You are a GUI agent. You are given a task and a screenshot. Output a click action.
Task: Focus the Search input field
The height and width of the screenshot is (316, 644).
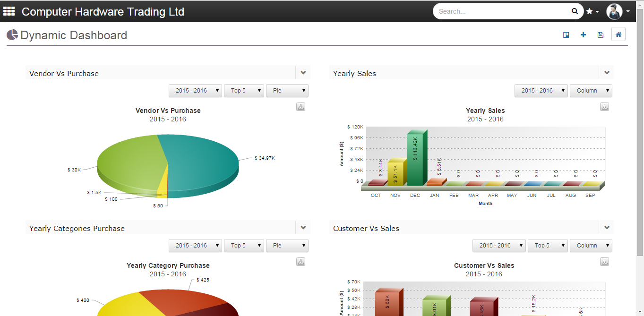point(504,11)
